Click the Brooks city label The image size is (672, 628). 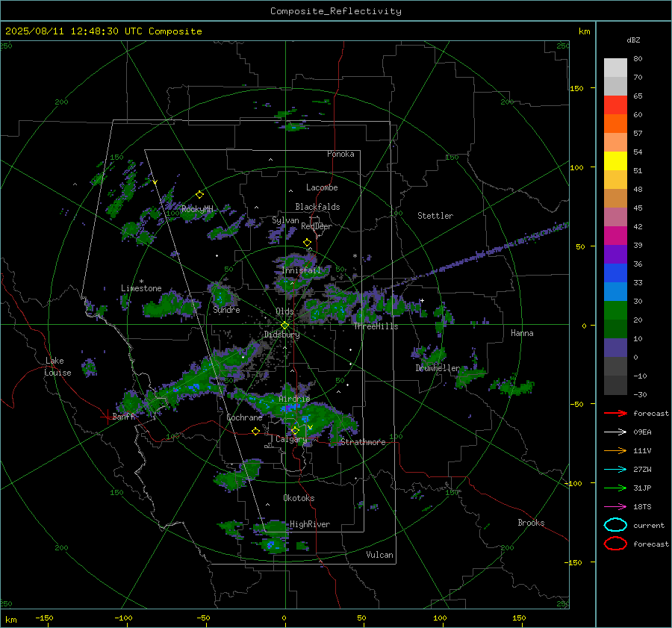tap(531, 523)
